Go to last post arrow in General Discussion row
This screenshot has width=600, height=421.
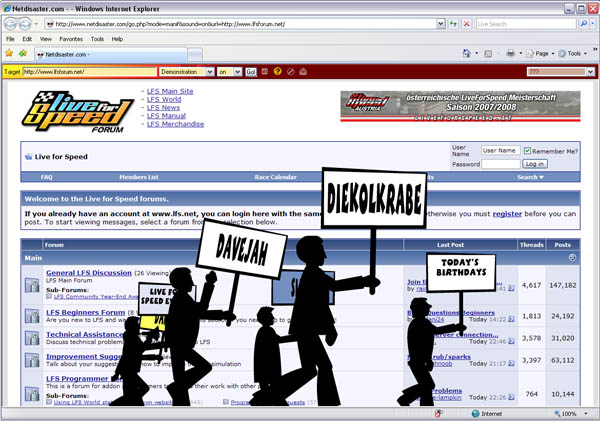pos(511,288)
